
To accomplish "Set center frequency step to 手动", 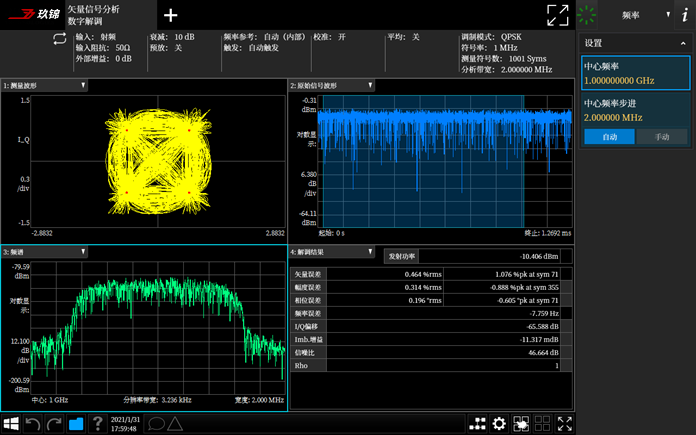I will [662, 137].
